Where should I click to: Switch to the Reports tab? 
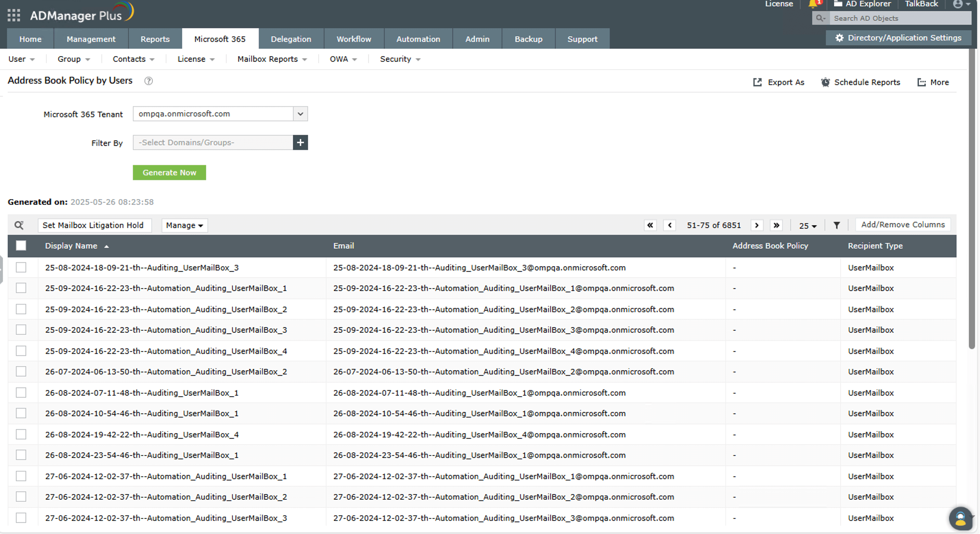155,39
